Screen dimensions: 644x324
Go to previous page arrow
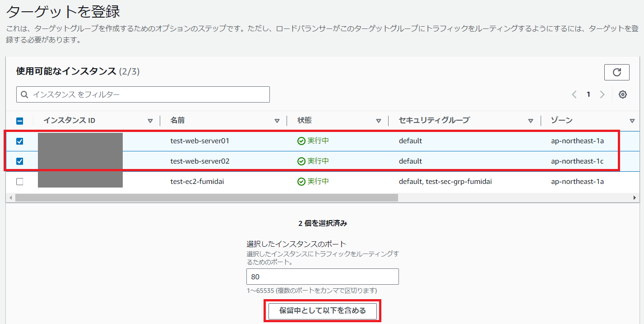coord(574,94)
